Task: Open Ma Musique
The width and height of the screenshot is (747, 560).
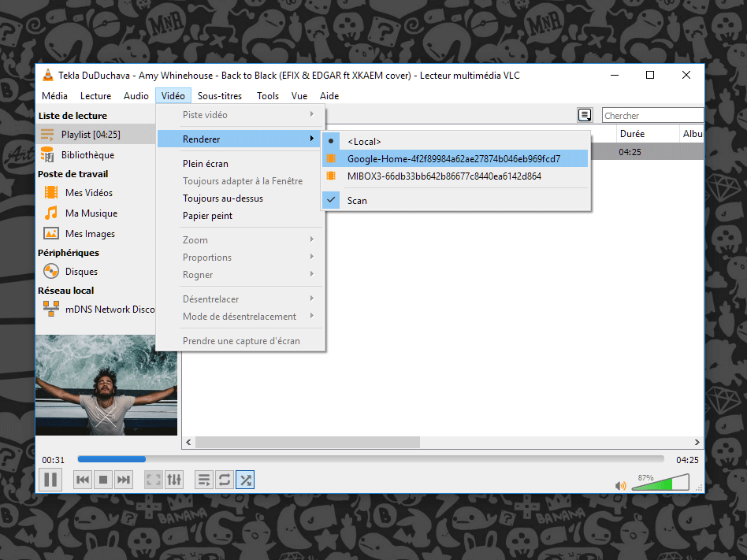Action: (x=96, y=213)
